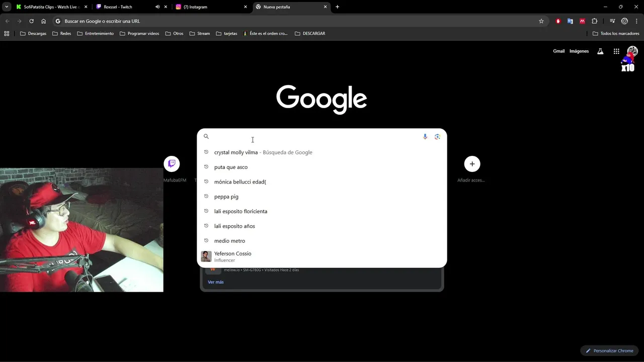Image resolution: width=644 pixels, height=362 pixels.
Task: Select suggestion lali esposito floricienta
Action: point(322,211)
